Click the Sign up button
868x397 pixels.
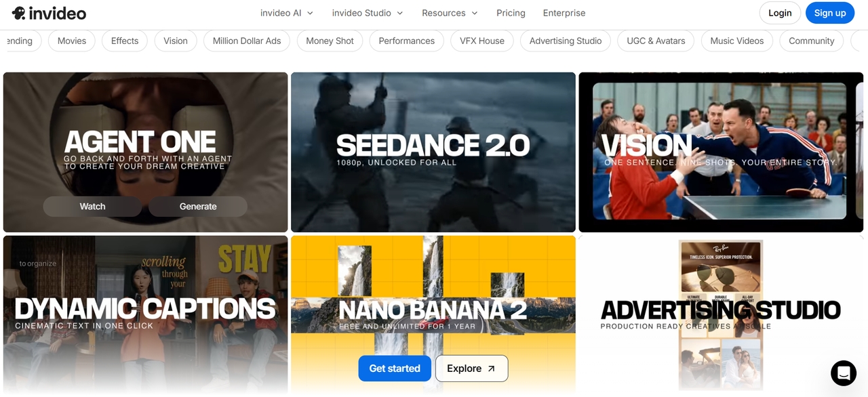tap(830, 13)
